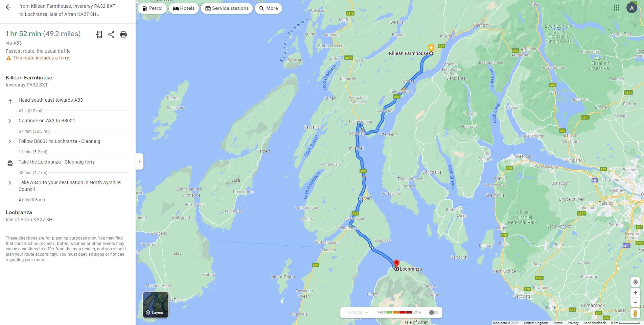Collapse the side panel with arrow tab
Screen dimensions: 644x325
click(140, 161)
